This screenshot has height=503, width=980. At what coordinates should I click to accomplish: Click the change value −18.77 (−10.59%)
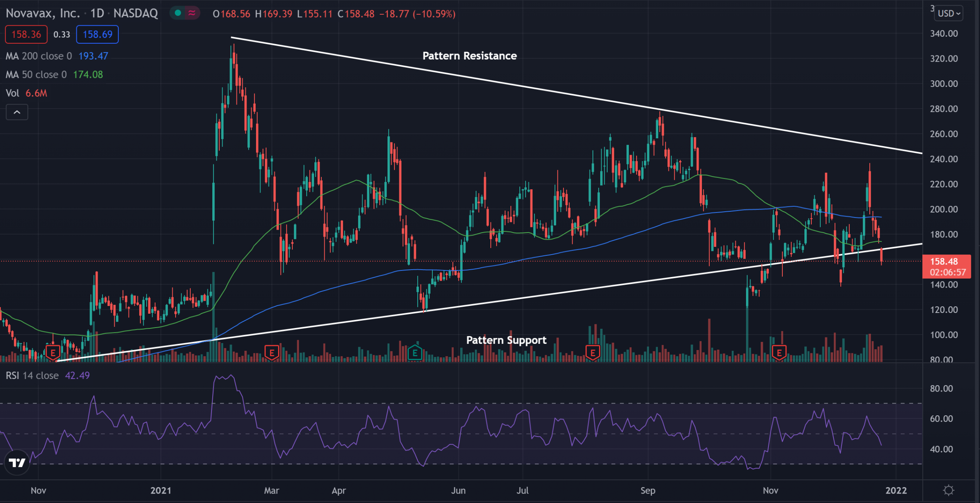417,14
